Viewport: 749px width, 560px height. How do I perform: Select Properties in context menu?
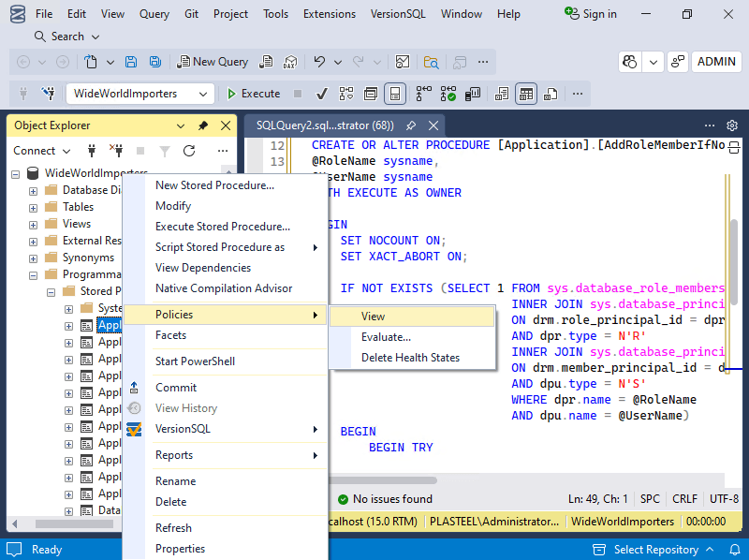click(225, 549)
